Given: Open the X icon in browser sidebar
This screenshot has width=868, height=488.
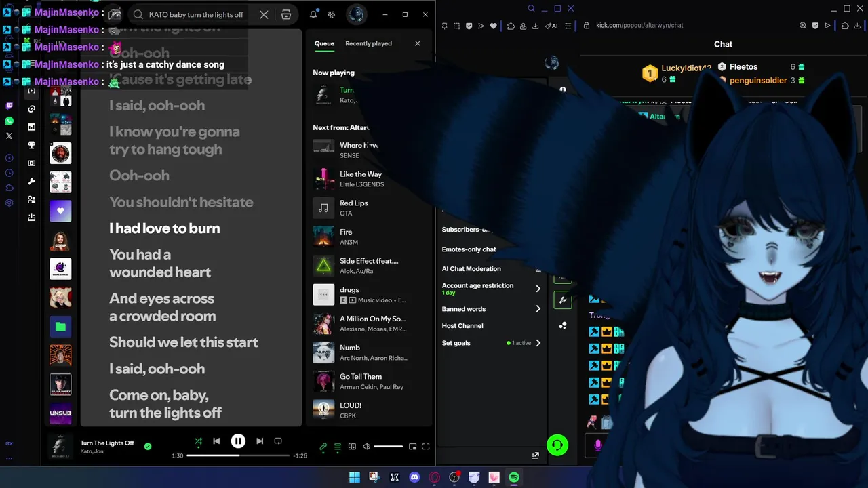Looking at the screenshot, I should tap(9, 136).
